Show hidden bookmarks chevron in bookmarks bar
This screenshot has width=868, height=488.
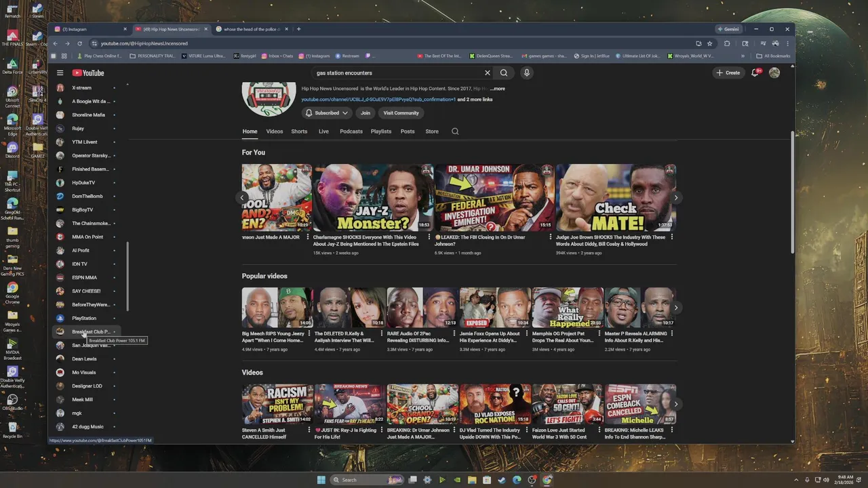[743, 56]
